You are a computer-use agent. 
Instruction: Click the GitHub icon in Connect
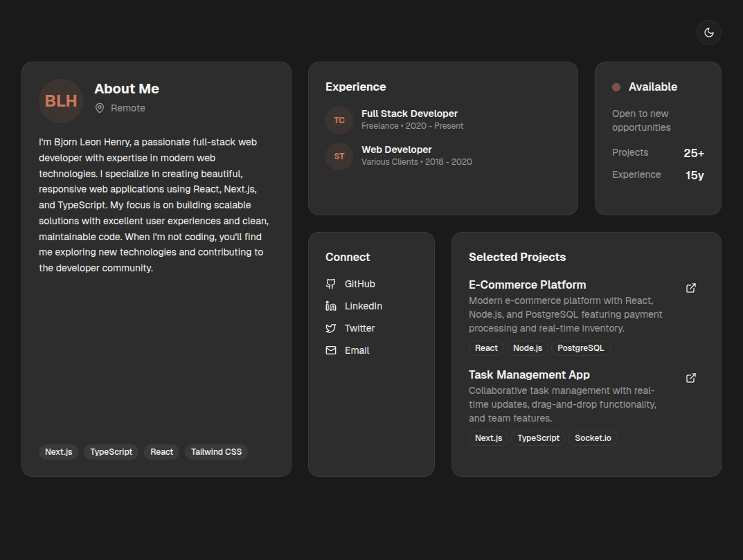point(331,284)
